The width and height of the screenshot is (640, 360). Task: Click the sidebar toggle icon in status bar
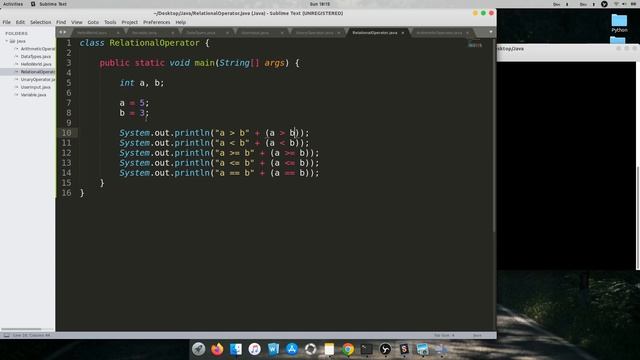tap(7, 335)
